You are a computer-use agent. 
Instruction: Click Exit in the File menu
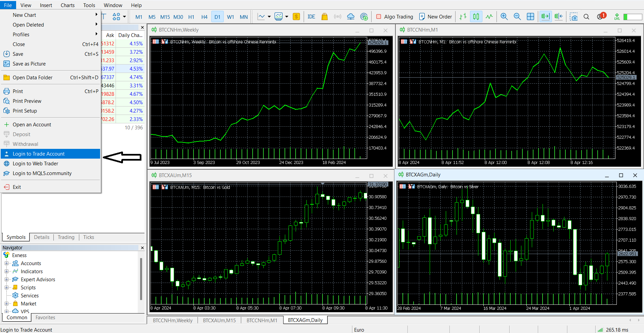click(x=51, y=187)
